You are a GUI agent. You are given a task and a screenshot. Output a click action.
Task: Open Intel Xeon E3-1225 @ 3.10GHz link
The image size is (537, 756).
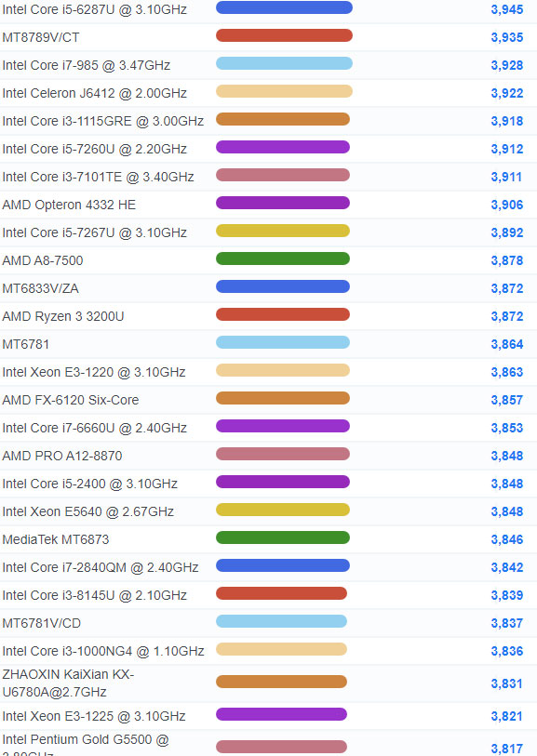click(94, 718)
